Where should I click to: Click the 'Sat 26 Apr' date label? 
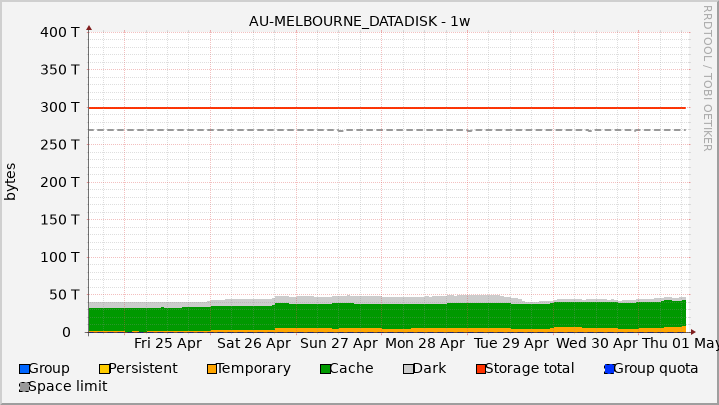254,344
